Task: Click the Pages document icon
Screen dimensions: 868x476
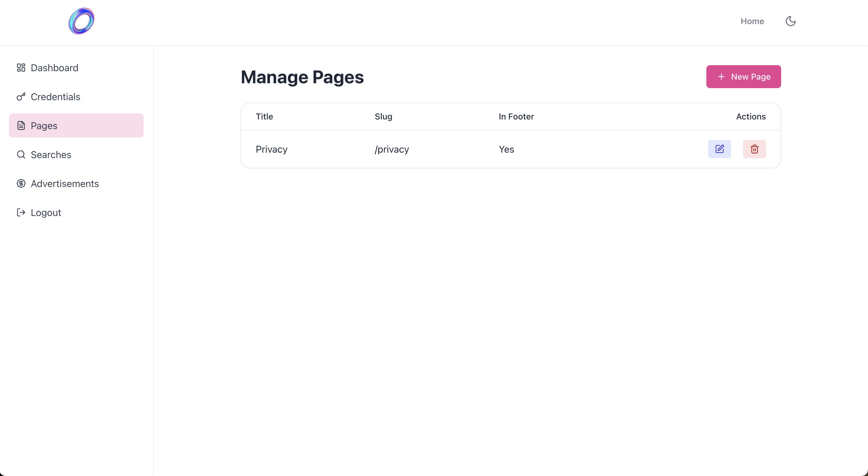Action: (21, 126)
